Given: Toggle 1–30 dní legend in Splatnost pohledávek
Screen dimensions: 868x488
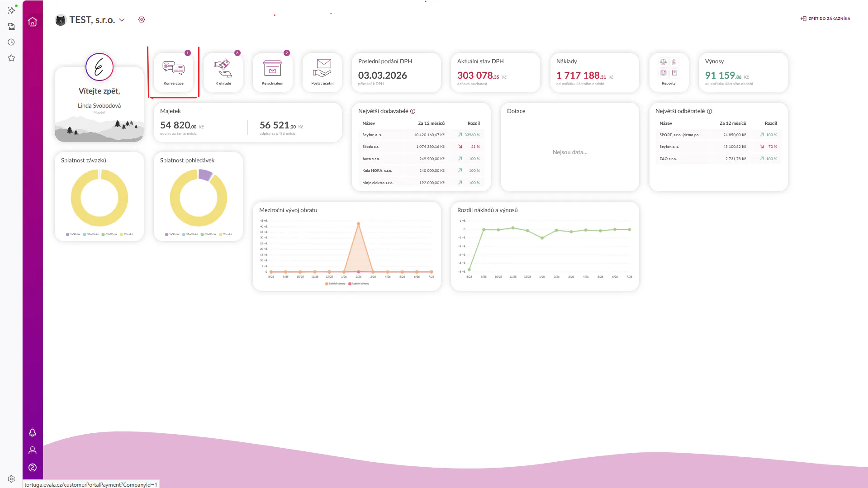Looking at the screenshot, I should [172, 234].
